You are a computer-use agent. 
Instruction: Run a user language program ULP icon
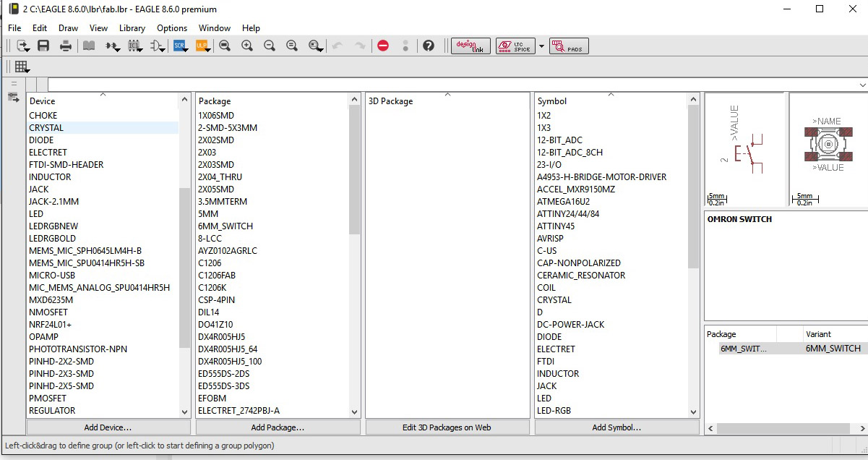point(202,46)
